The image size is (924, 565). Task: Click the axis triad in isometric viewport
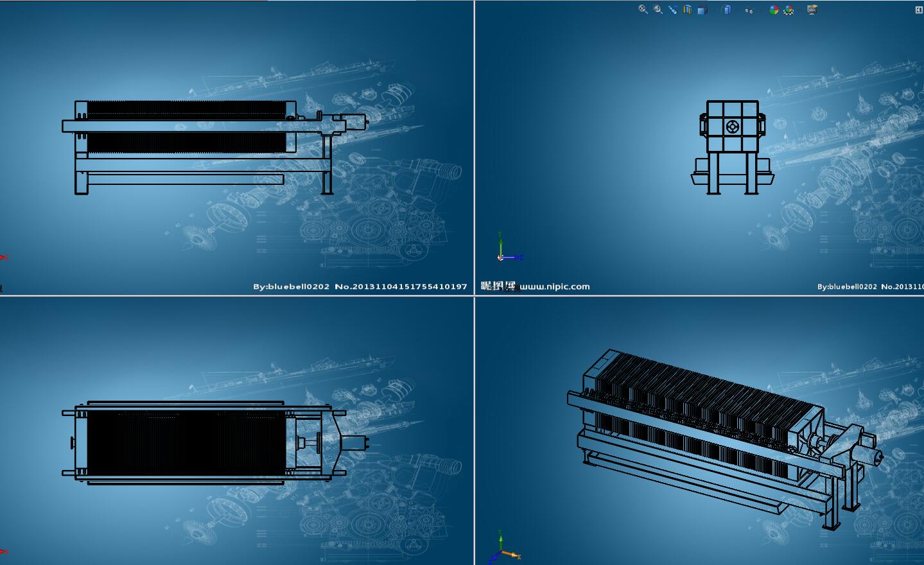coord(505,547)
